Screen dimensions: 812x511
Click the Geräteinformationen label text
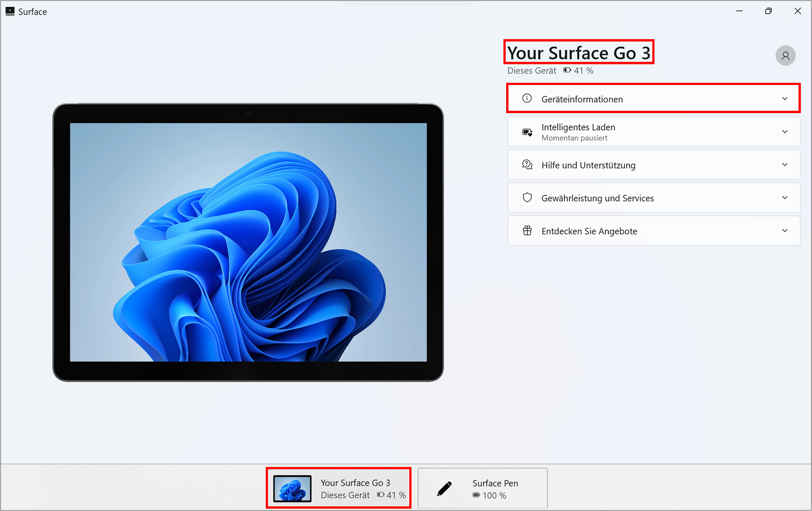[x=582, y=99]
